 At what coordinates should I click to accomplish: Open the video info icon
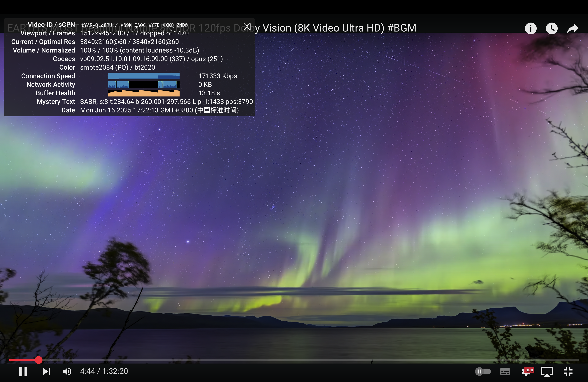(530, 28)
